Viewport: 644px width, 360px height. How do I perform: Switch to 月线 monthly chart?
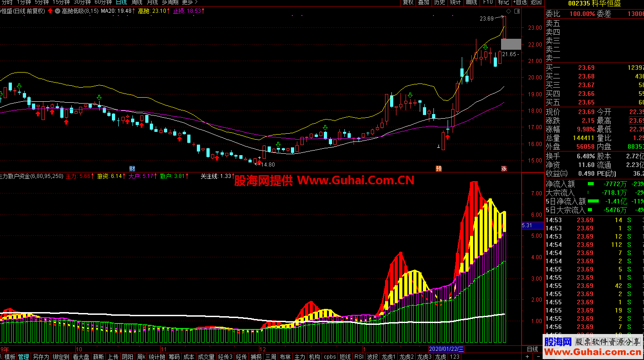pos(152,2)
